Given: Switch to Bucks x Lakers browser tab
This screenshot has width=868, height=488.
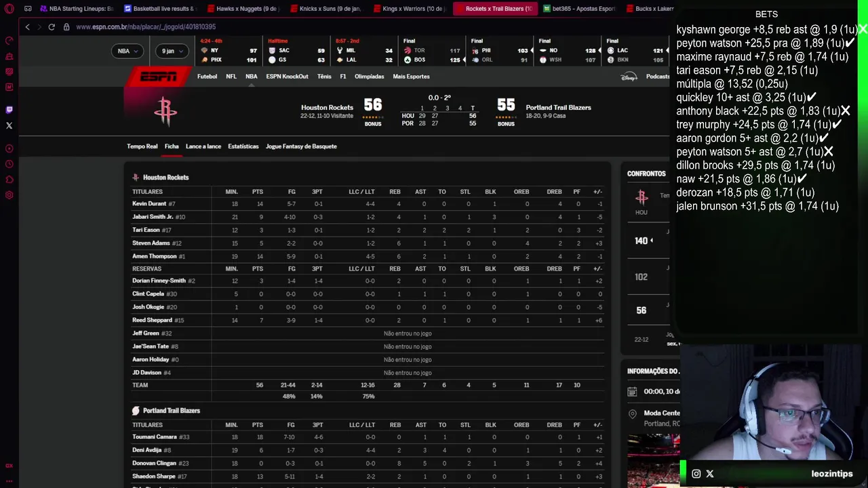Looking at the screenshot, I should pyautogui.click(x=648, y=9).
